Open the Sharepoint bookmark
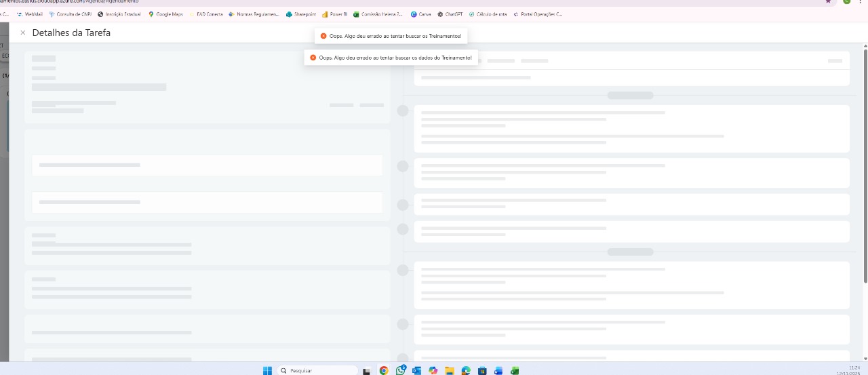This screenshot has height=375, width=868. click(x=301, y=14)
